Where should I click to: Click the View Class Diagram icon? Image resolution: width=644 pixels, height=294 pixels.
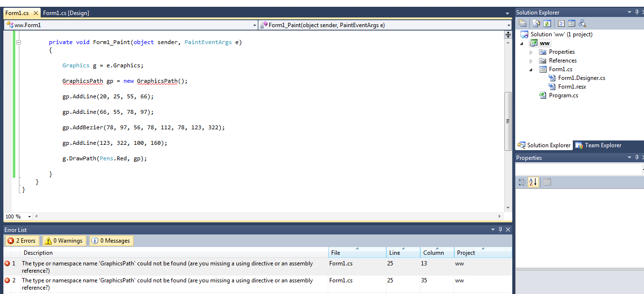pos(583,23)
